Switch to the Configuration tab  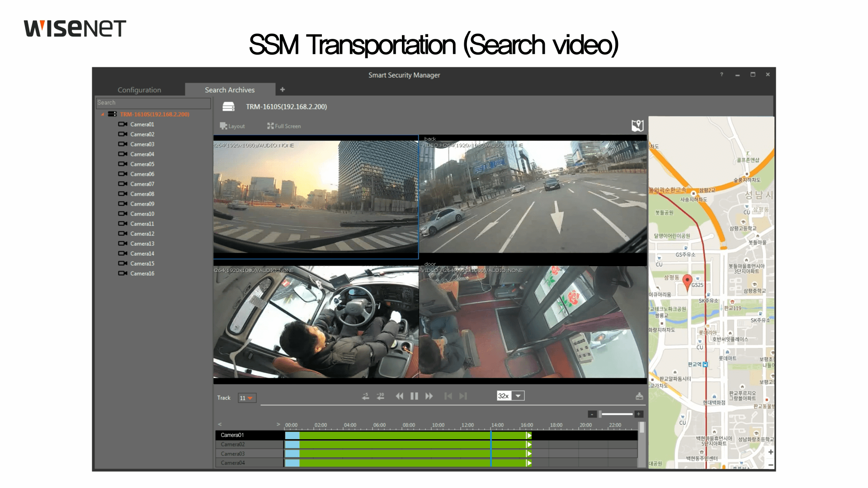(139, 90)
